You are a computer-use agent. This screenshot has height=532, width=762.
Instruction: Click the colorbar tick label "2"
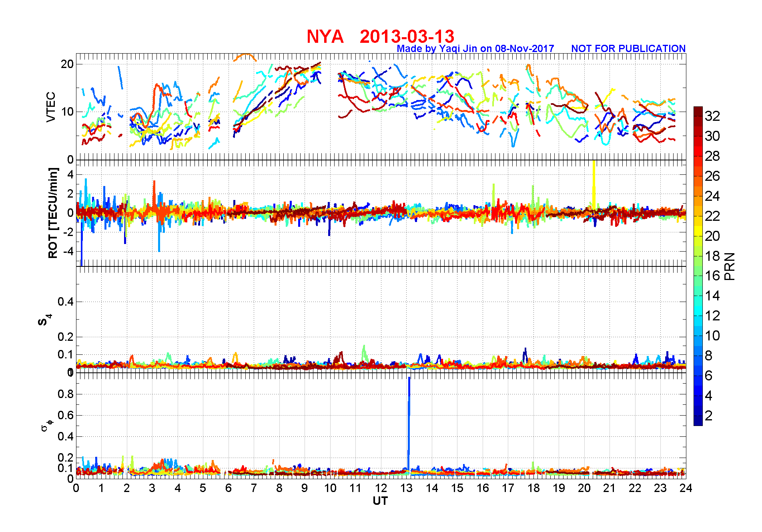pos(709,416)
